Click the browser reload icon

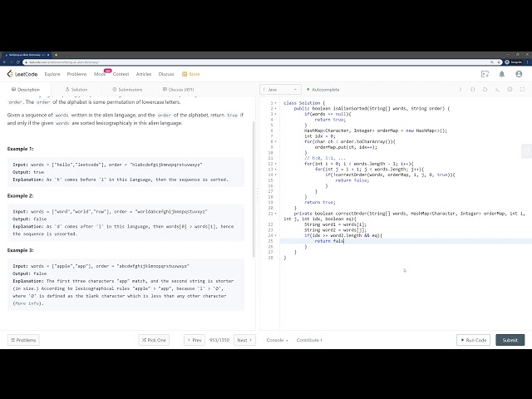tap(18, 62)
